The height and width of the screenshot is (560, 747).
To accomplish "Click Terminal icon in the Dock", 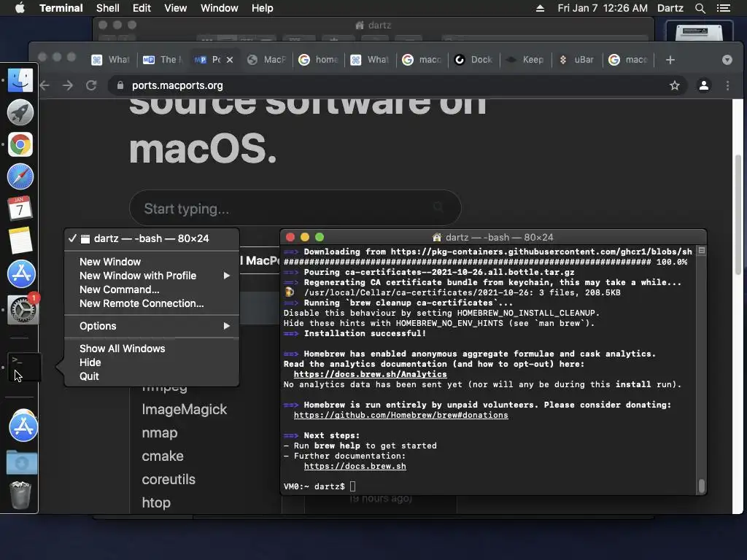I will point(23,367).
